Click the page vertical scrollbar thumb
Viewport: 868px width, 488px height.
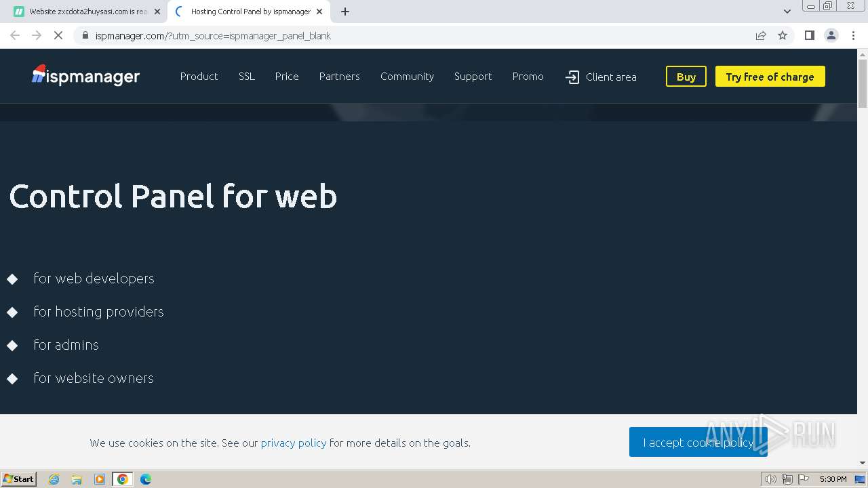pos(863,83)
